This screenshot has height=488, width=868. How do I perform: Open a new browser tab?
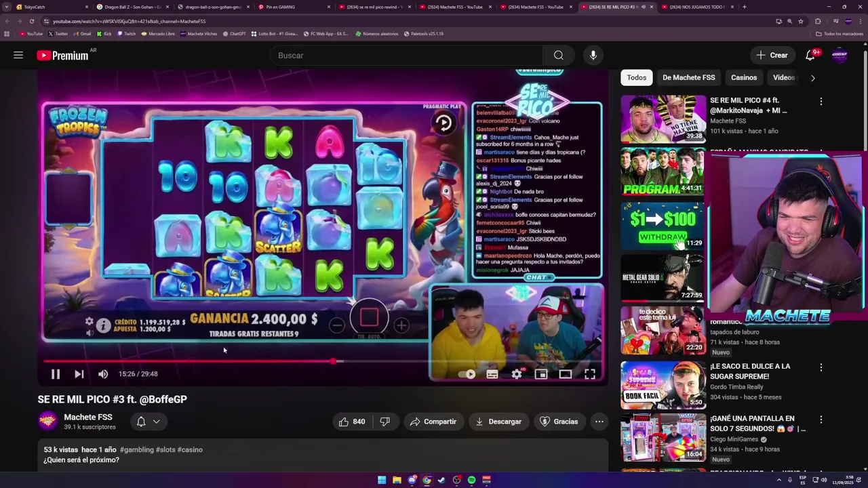point(744,7)
